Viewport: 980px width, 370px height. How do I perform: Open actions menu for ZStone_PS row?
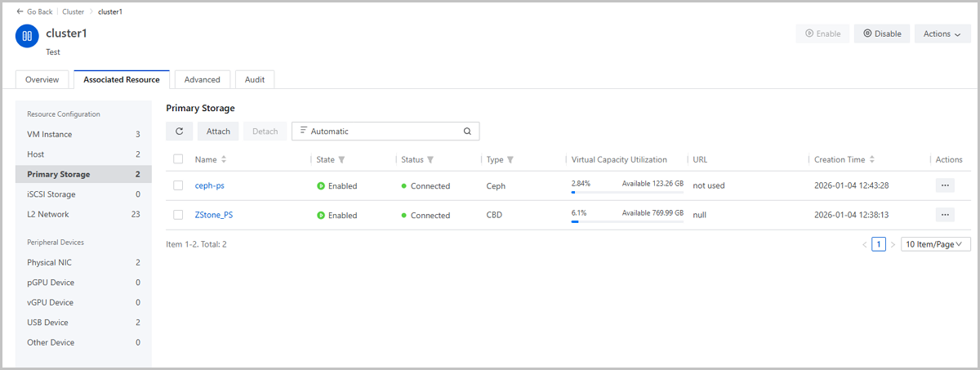(x=945, y=215)
